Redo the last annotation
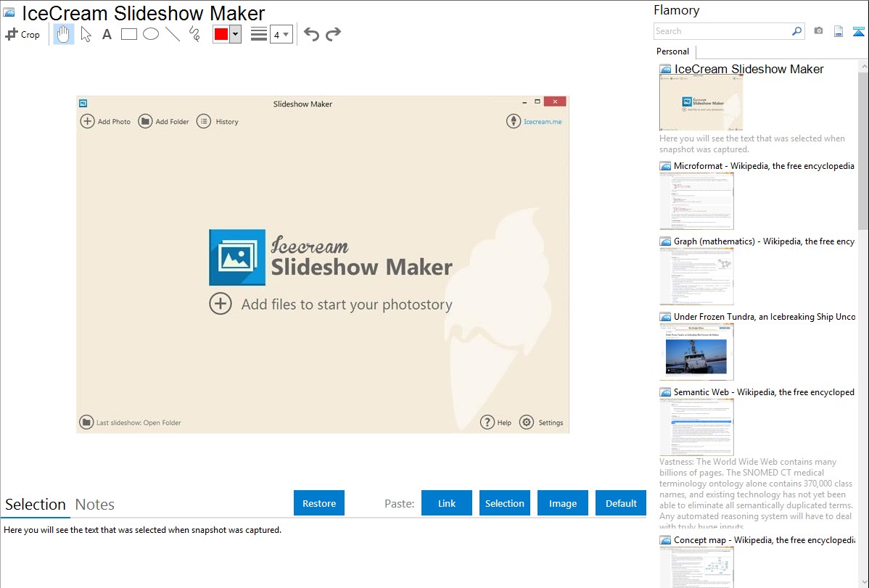 pyautogui.click(x=333, y=34)
